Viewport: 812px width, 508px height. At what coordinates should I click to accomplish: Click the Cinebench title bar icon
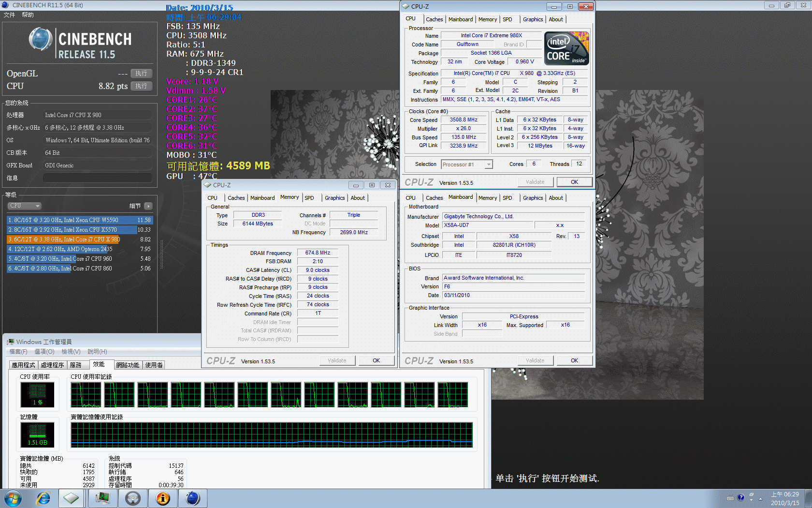[x=6, y=5]
